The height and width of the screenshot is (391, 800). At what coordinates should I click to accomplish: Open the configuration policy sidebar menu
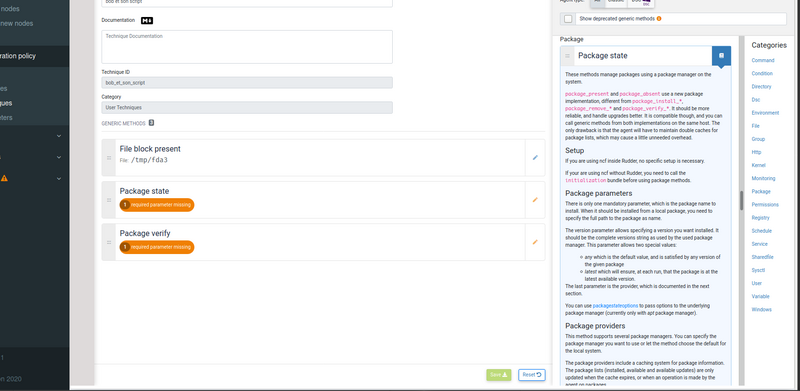pyautogui.click(x=34, y=56)
